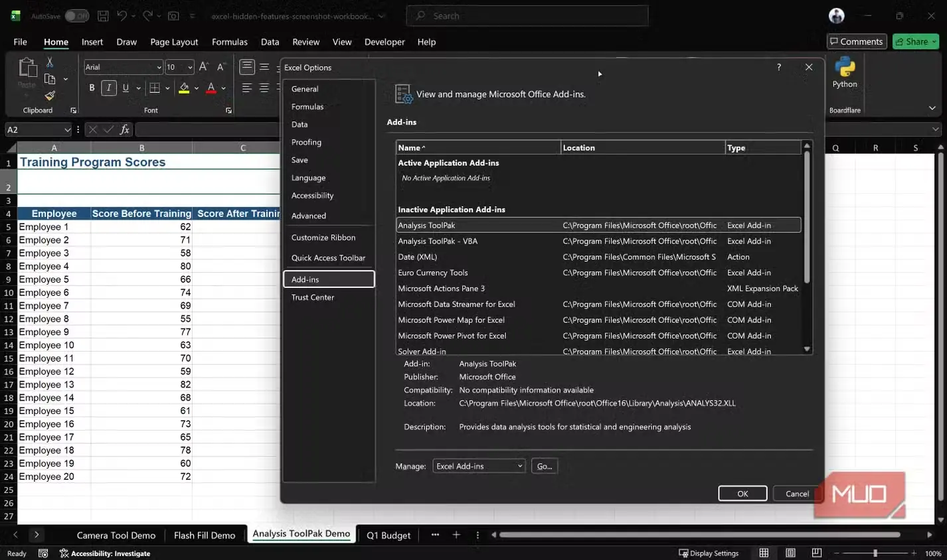Open the Flash Fill Demo sheet tab
Image resolution: width=947 pixels, height=560 pixels.
tap(205, 535)
